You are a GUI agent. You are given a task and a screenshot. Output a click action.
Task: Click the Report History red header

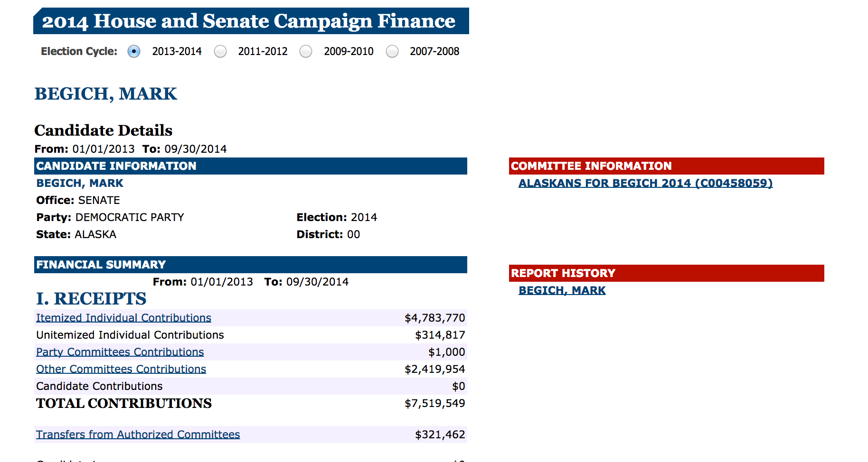point(667,273)
